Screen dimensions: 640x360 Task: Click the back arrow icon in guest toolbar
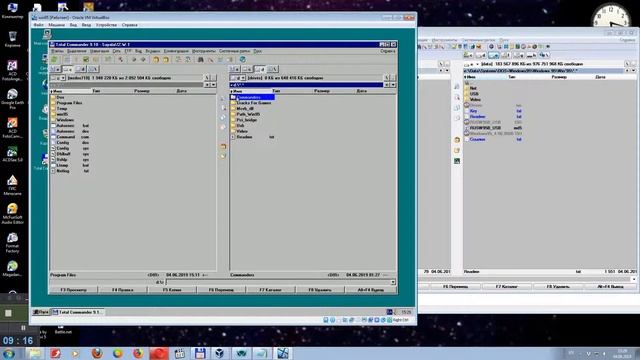click(134, 60)
